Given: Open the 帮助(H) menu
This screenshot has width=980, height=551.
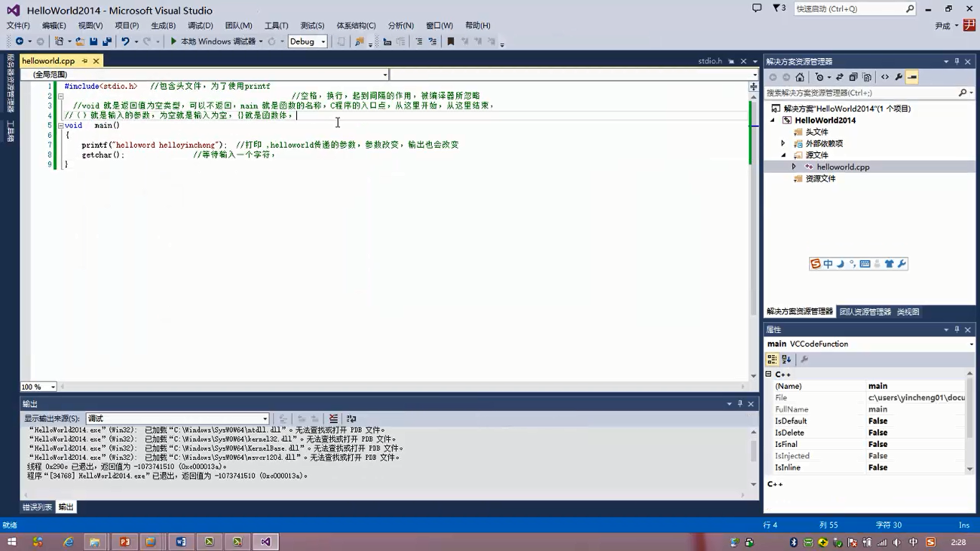Looking at the screenshot, I should click(x=478, y=25).
